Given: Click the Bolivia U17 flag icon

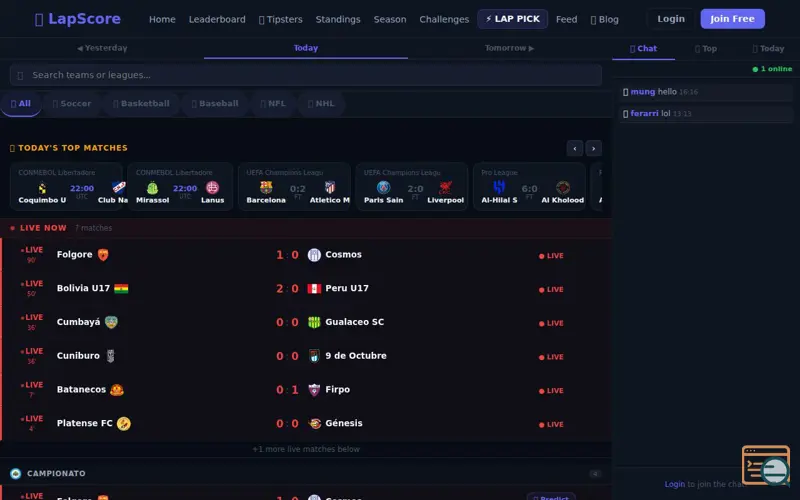Looking at the screenshot, I should pos(121,288).
